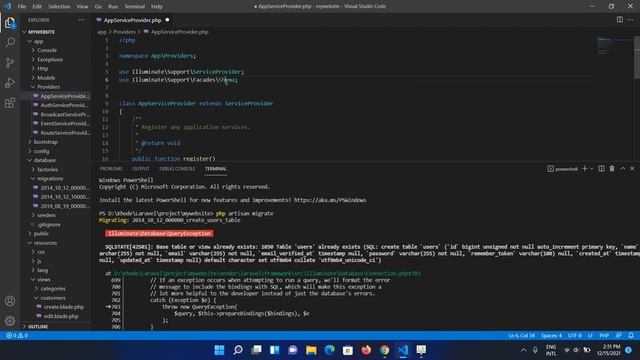The width and height of the screenshot is (640, 360).
Task: Open Google Chrome from taskbar
Action: tap(384, 350)
